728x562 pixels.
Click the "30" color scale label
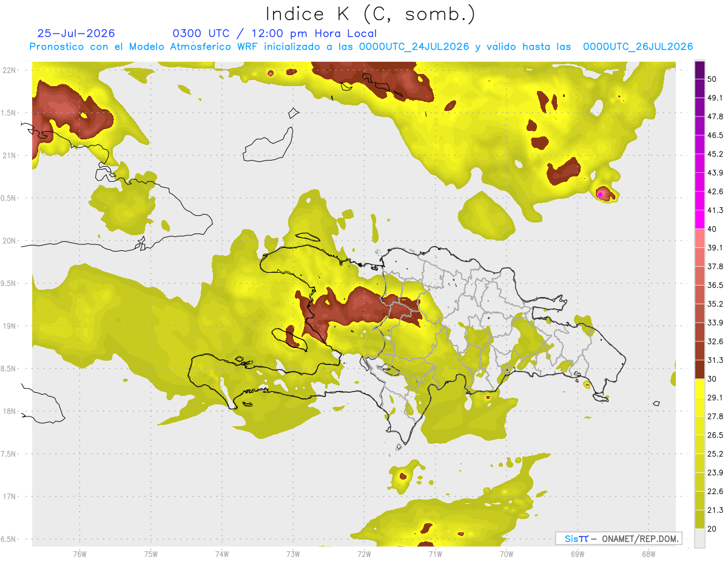point(713,379)
